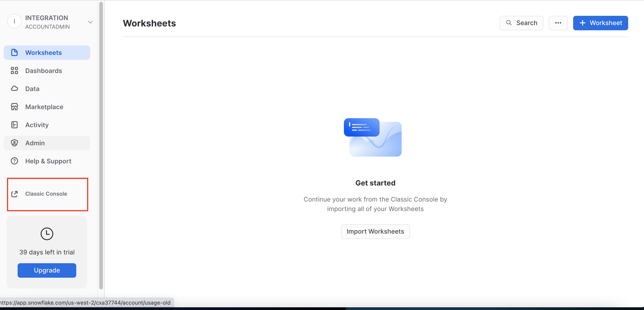Click the Upgrade button

coord(46,270)
